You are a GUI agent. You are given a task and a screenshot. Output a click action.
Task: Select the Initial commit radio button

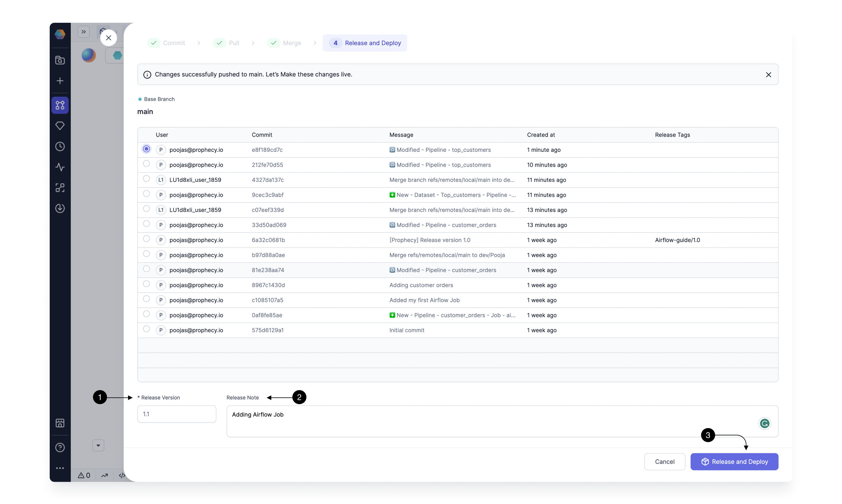click(x=146, y=329)
